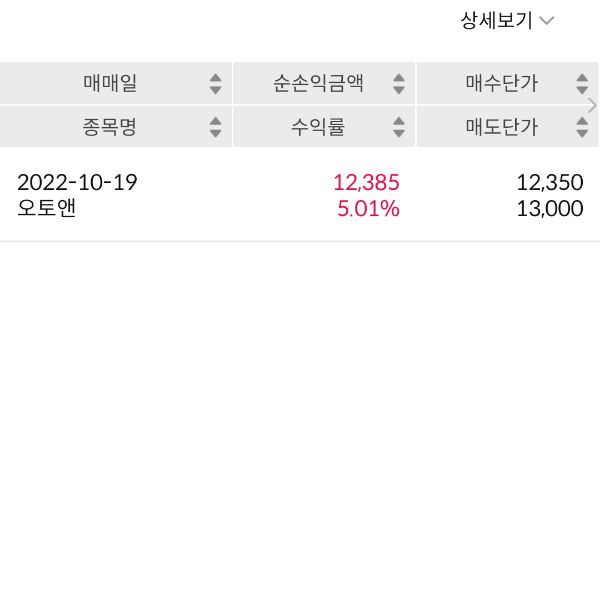Sort by 매도단가 using its sort arrows

pos(582,127)
